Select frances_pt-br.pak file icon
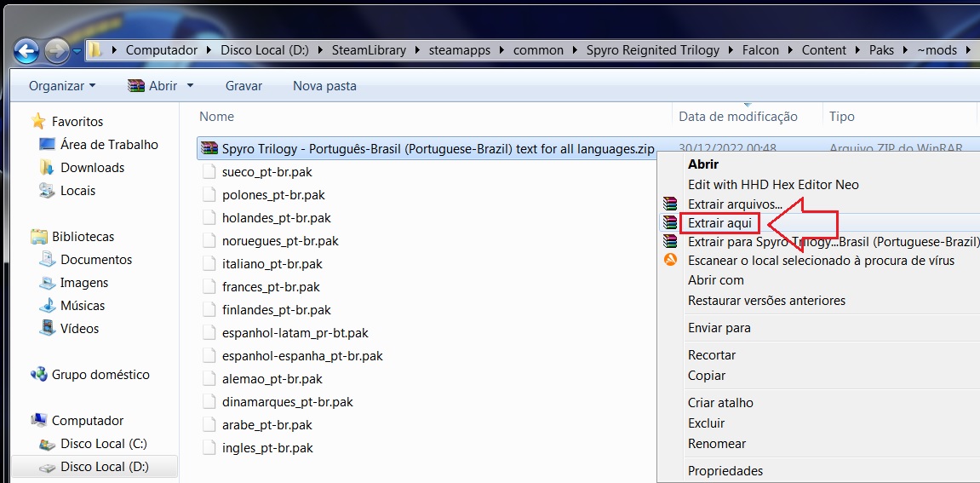The height and width of the screenshot is (483, 980). pos(209,286)
